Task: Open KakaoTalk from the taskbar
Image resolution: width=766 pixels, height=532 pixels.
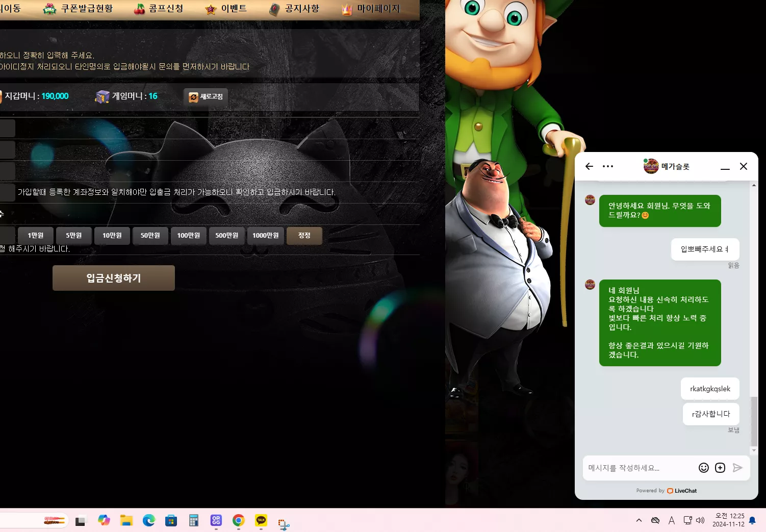Action: pyautogui.click(x=261, y=521)
